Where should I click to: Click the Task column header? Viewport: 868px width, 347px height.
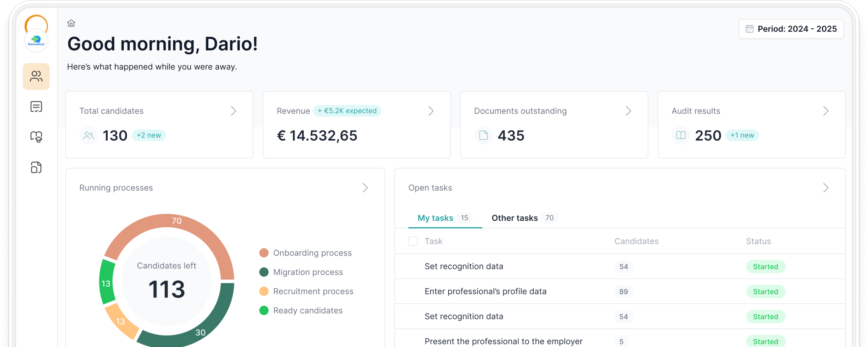click(x=434, y=241)
